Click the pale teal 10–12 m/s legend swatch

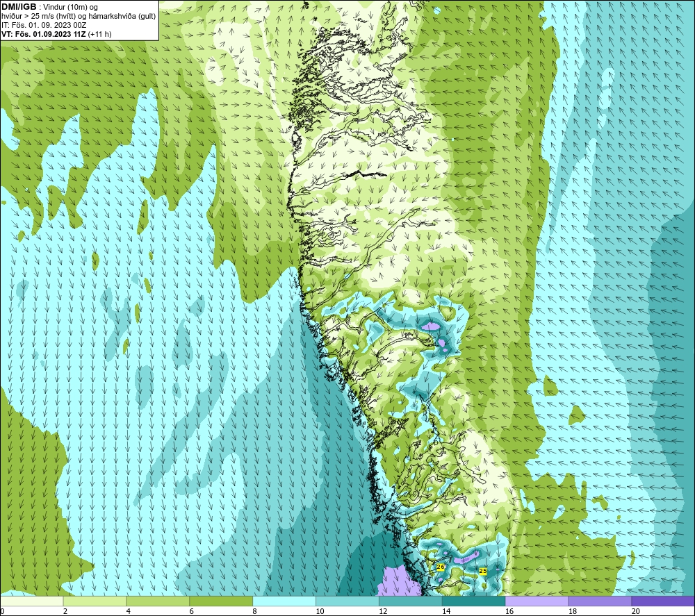click(x=347, y=601)
